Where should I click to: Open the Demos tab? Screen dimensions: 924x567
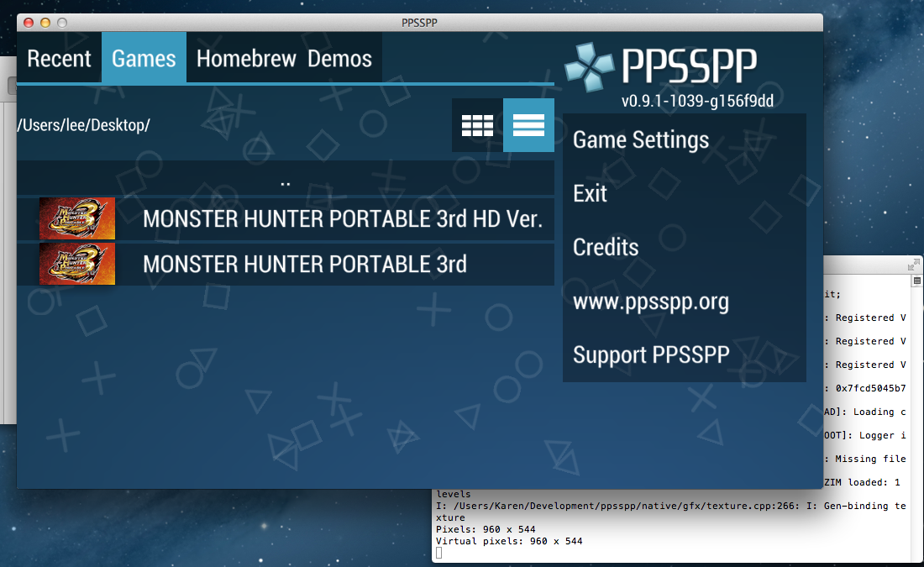pos(339,59)
